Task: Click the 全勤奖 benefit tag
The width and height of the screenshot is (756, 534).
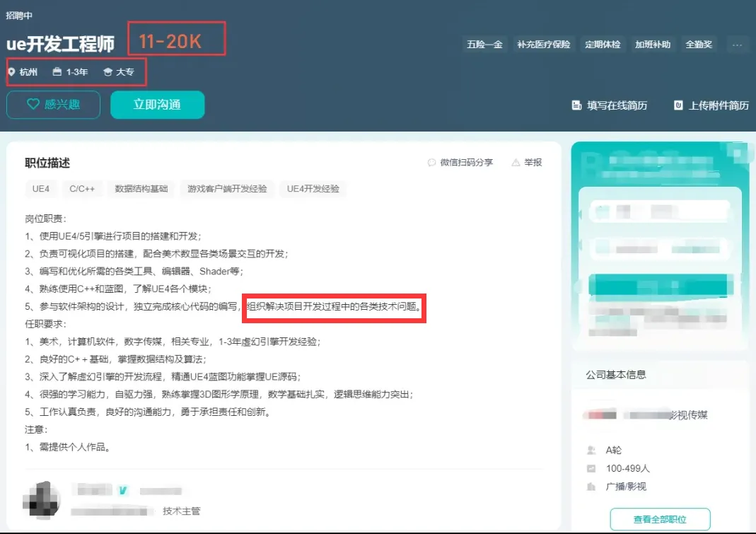Action: pyautogui.click(x=699, y=45)
